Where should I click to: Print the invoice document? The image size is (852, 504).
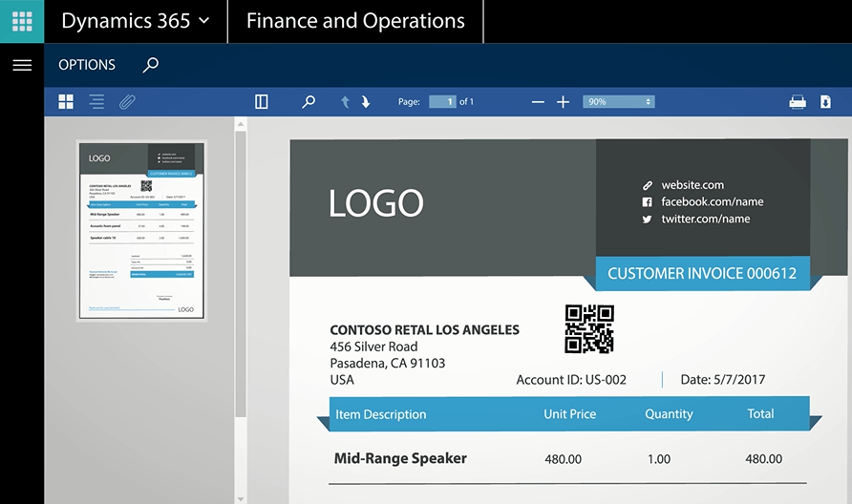[x=798, y=102]
